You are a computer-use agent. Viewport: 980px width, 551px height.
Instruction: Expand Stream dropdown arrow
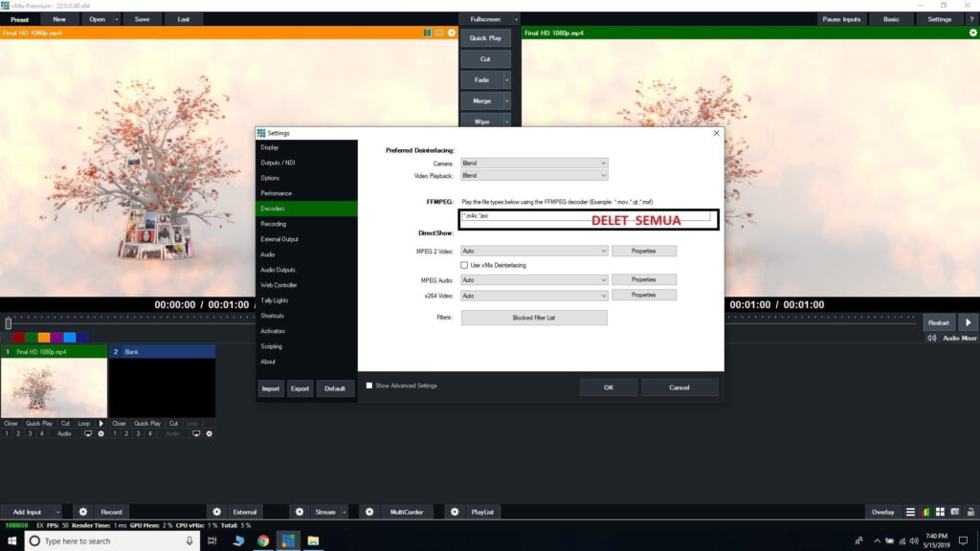click(344, 512)
